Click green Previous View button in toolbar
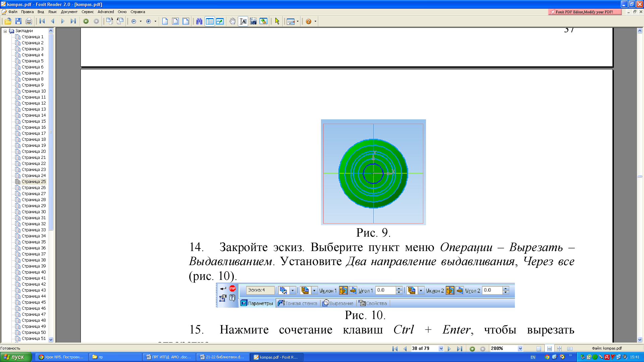 tap(86, 21)
